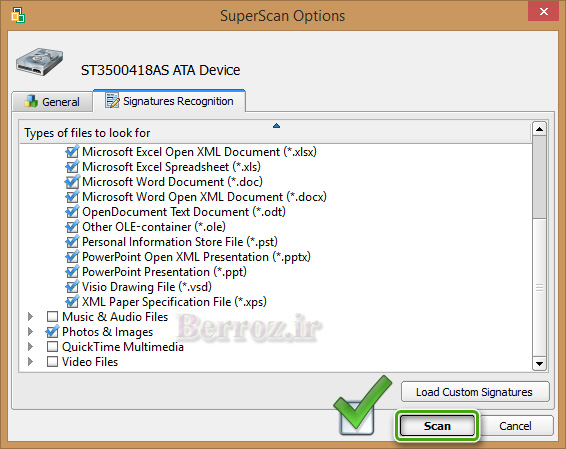Select 'PowerPoint Presentation (*.ppt)' row text
The height and width of the screenshot is (449, 566).
pyautogui.click(x=164, y=272)
